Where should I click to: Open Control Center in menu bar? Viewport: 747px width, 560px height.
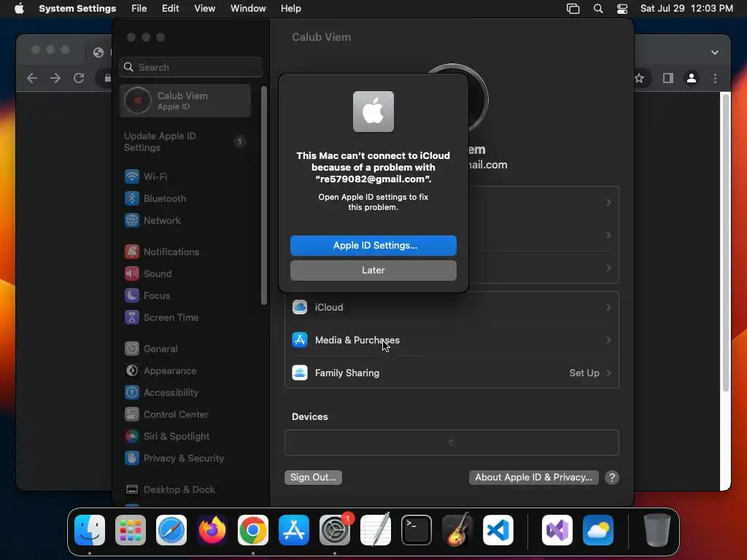tap(622, 9)
